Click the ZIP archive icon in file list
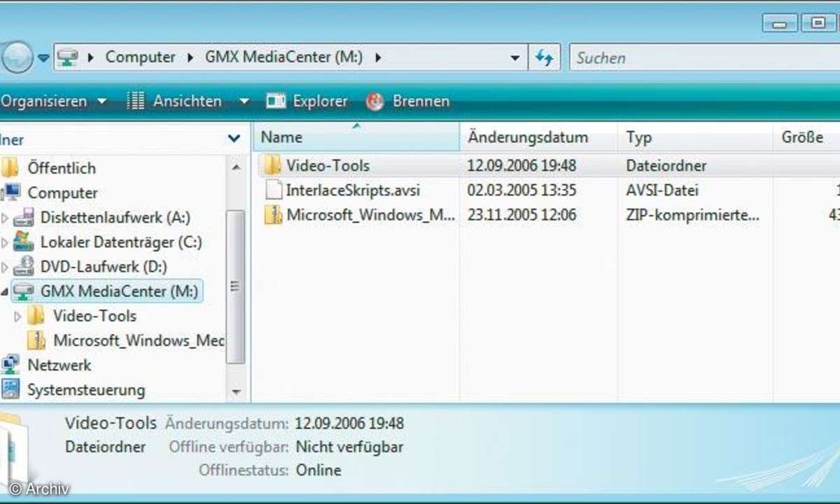Image resolution: width=840 pixels, height=504 pixels. tap(272, 215)
